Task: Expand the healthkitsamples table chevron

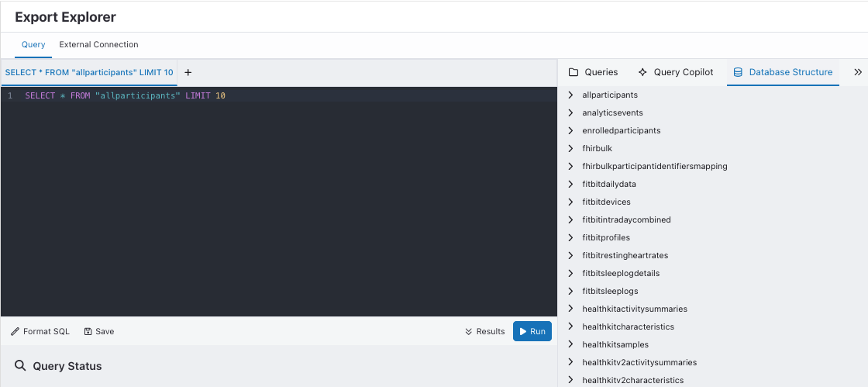Action: [x=571, y=344]
